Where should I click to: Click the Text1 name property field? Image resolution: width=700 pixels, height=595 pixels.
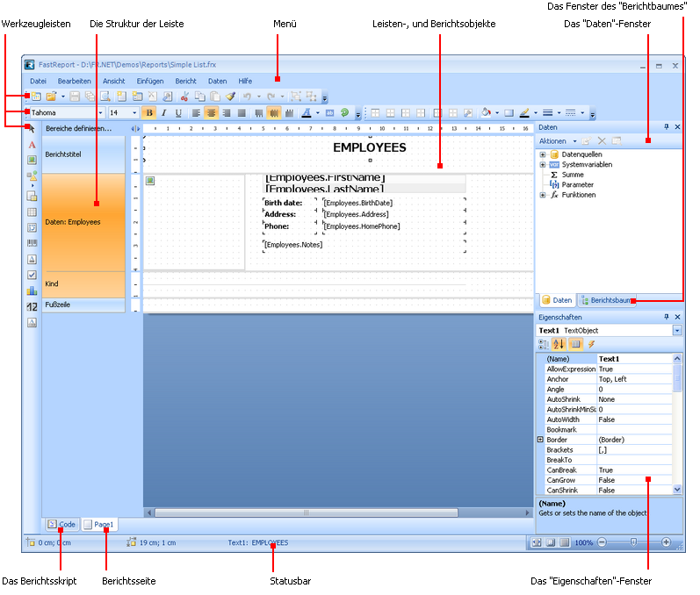[632, 359]
